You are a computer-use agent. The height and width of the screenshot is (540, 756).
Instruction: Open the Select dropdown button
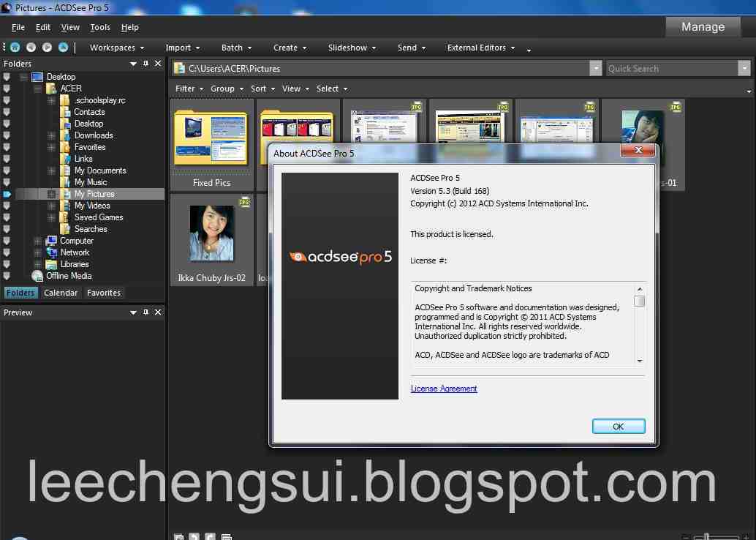pos(332,89)
